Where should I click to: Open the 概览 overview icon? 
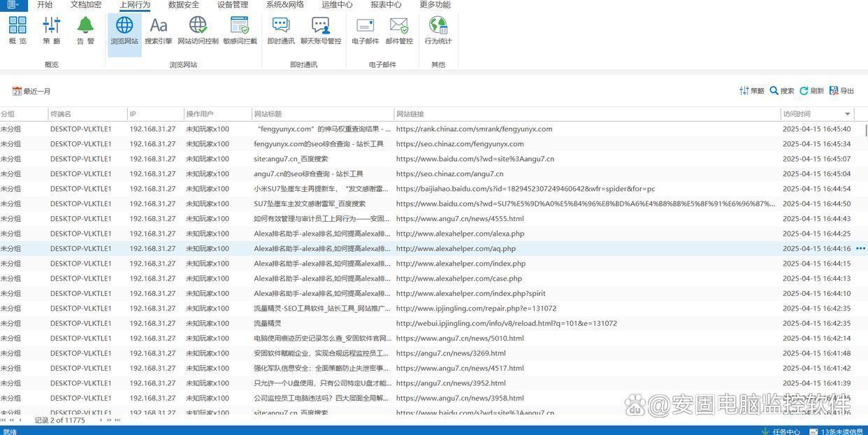[17, 30]
